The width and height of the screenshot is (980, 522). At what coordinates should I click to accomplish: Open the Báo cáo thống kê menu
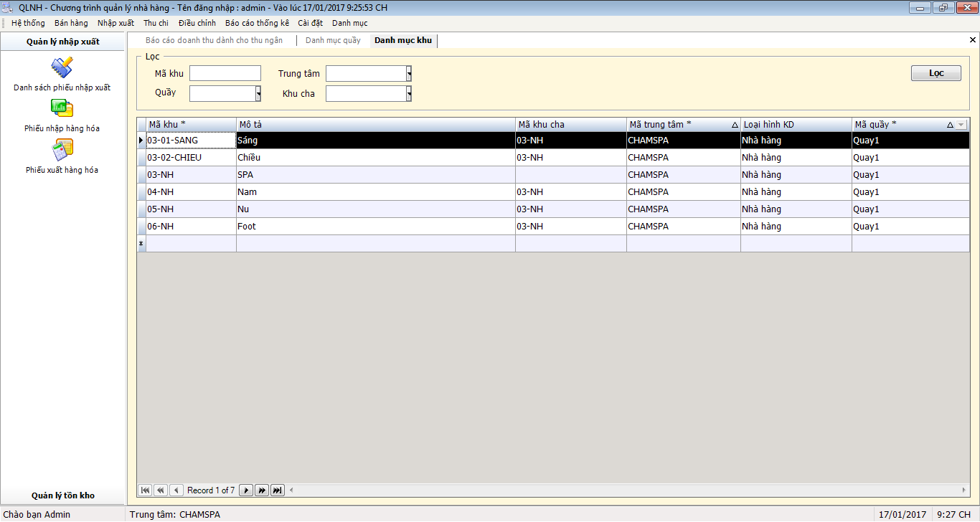pyautogui.click(x=257, y=23)
